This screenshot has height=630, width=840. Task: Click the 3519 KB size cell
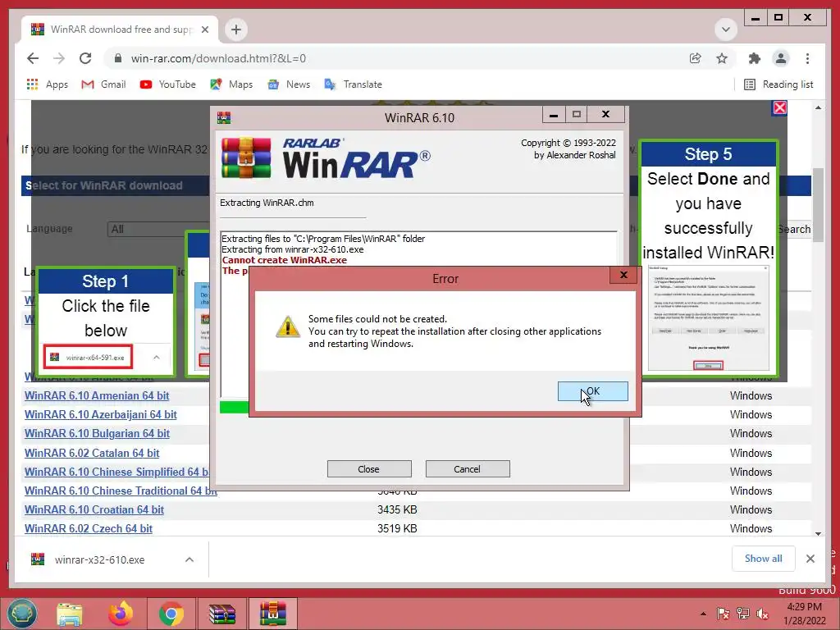397,528
